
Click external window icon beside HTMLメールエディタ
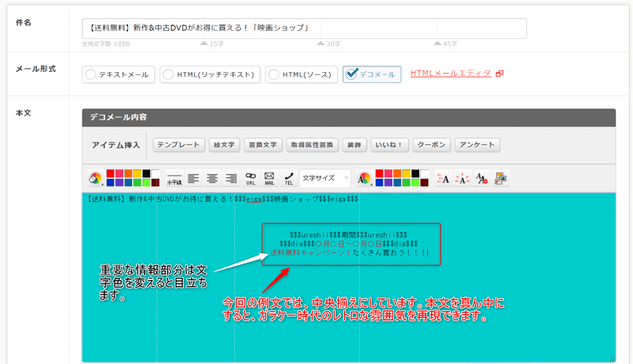[x=500, y=74]
